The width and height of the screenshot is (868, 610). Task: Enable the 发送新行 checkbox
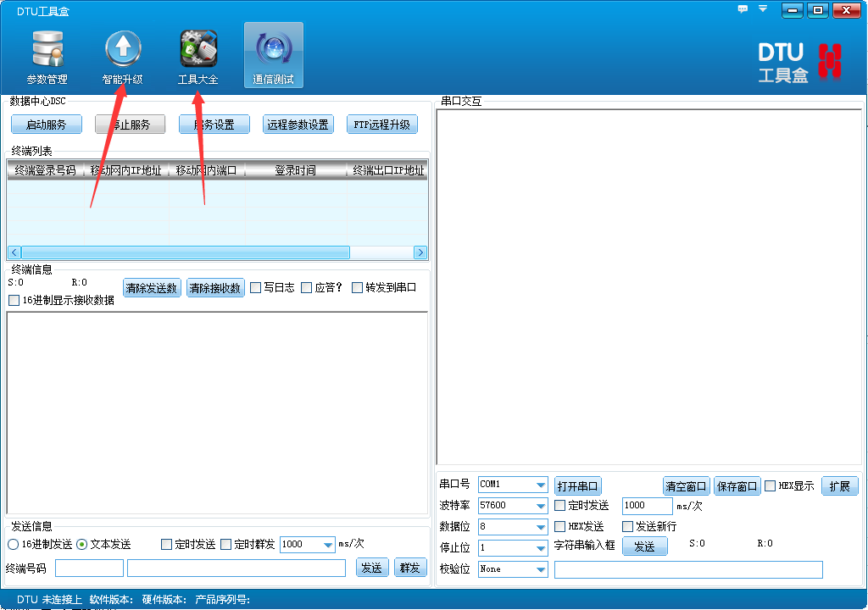pyautogui.click(x=627, y=526)
